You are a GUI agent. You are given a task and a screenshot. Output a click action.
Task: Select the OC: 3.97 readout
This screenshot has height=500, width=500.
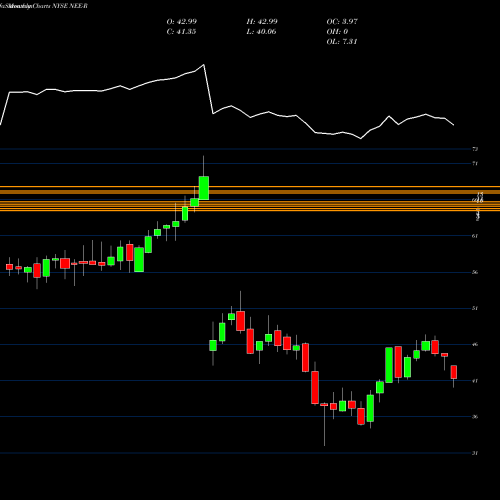(342, 22)
